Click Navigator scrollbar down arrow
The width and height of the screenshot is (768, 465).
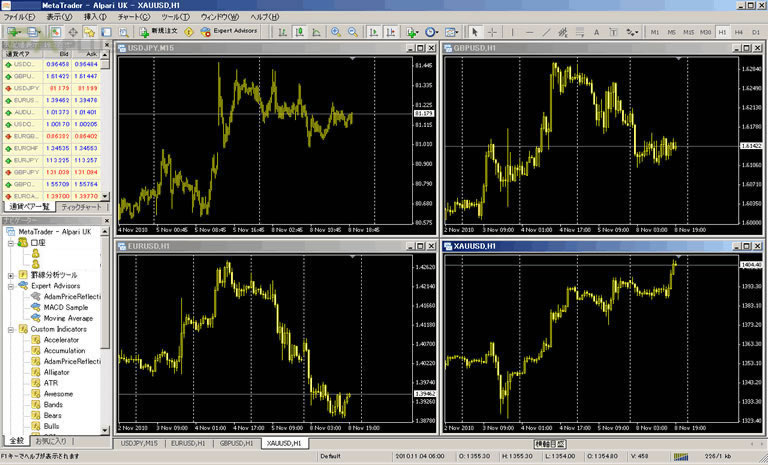105,430
